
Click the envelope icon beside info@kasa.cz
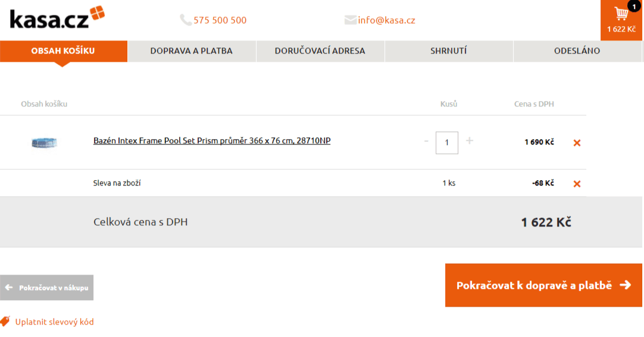pyautogui.click(x=350, y=20)
